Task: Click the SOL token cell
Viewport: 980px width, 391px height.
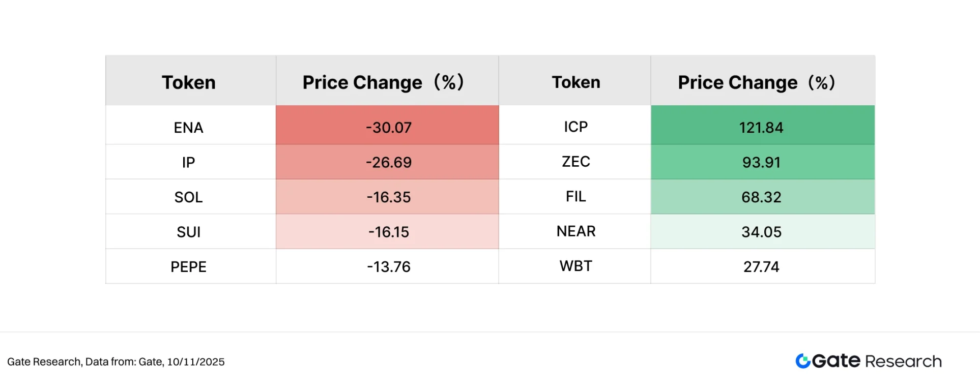Action: tap(189, 197)
